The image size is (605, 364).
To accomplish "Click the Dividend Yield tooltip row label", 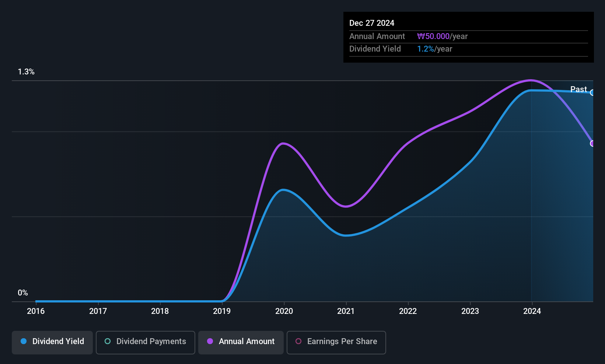I will point(375,49).
